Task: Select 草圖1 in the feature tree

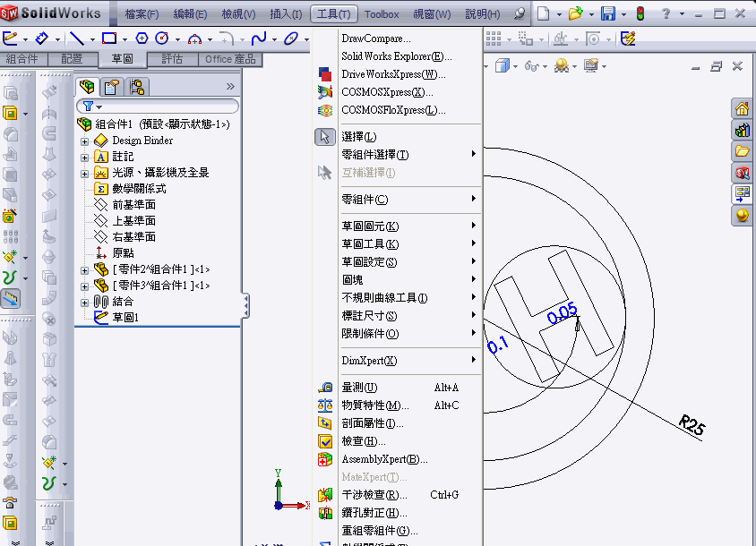Action: [x=125, y=318]
